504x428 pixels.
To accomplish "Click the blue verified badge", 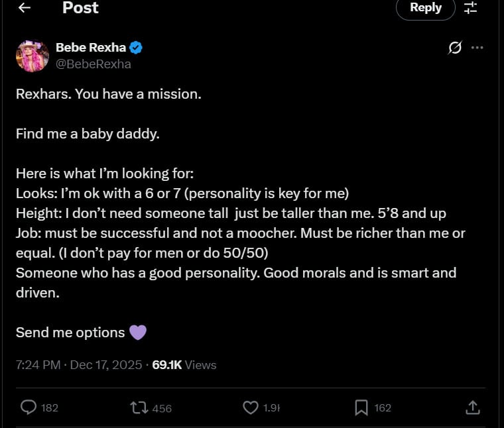I will click(136, 48).
